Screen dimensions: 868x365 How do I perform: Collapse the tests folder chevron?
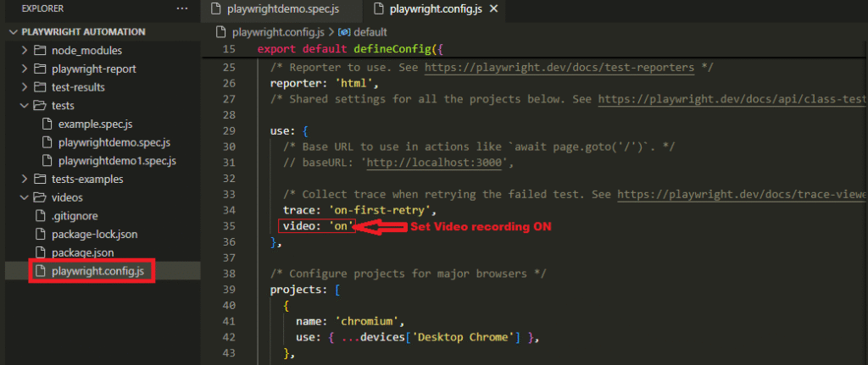[25, 105]
